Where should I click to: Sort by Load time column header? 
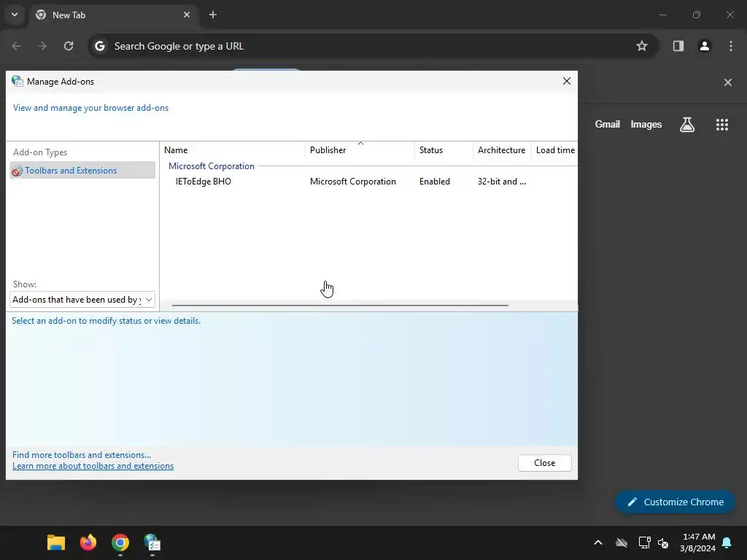pyautogui.click(x=555, y=150)
